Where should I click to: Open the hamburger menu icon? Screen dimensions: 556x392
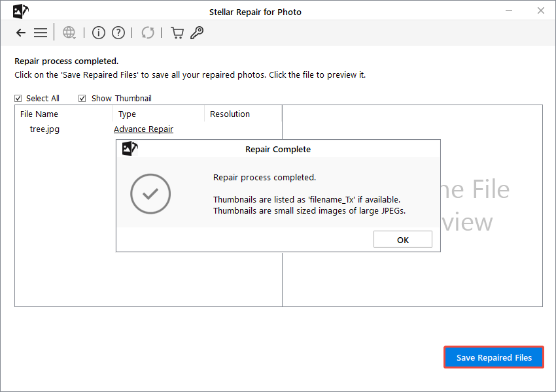coord(41,32)
